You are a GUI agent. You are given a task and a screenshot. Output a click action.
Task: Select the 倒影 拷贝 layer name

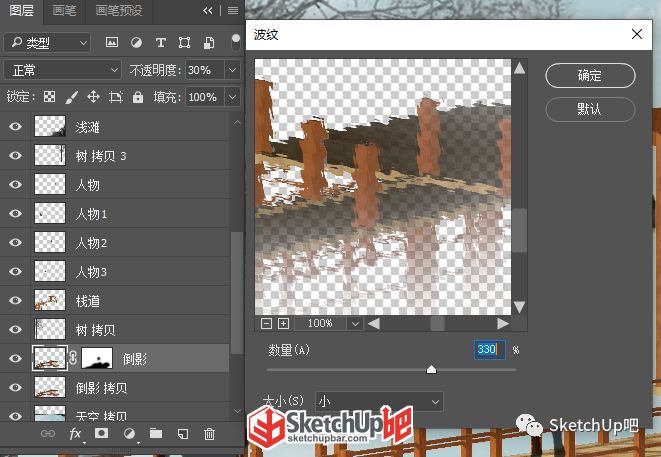pos(102,388)
